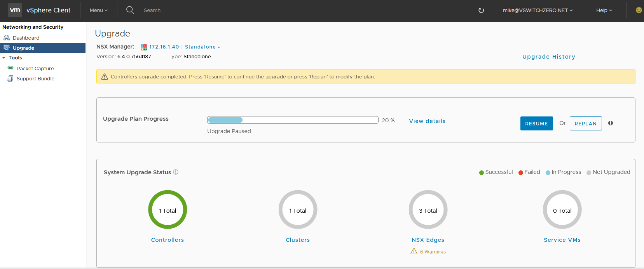This screenshot has width=644, height=269.
Task: Open Support Bundle in sidebar
Action: (35, 78)
